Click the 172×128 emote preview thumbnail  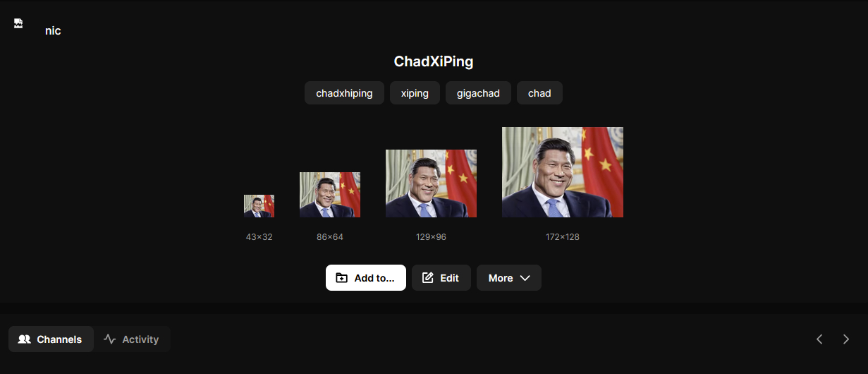(563, 172)
